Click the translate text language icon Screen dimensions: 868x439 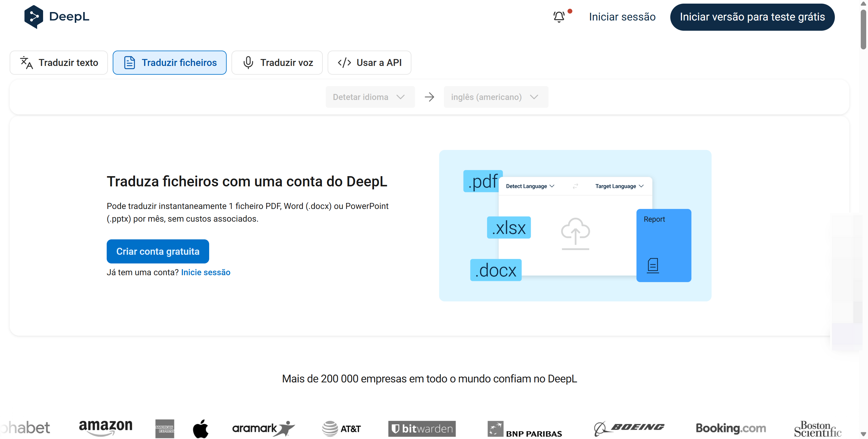click(26, 63)
